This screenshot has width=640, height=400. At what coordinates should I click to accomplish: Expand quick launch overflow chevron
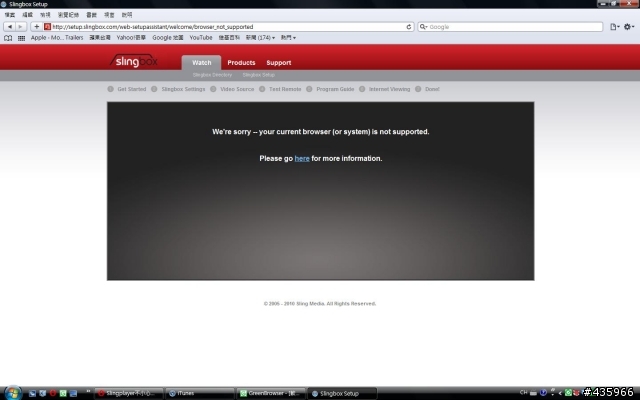pos(88,392)
